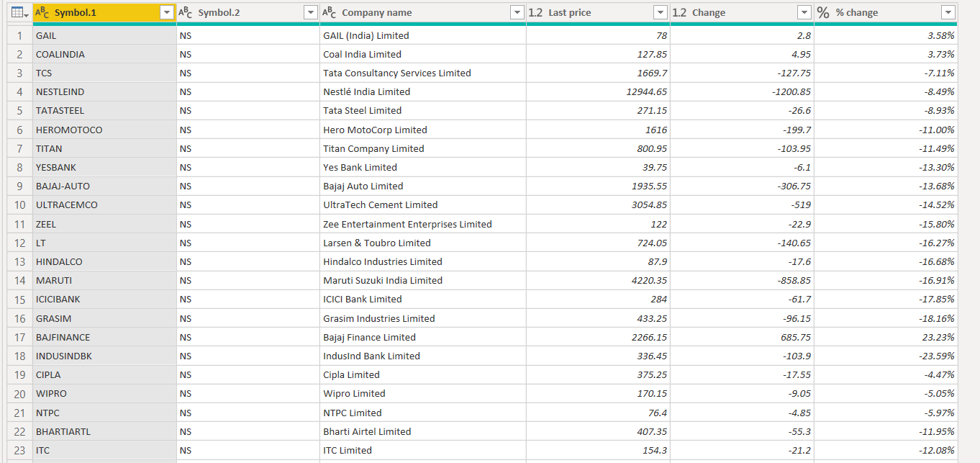Open filter dropdown for Symbol.1 column
980x463 pixels.
[167, 12]
